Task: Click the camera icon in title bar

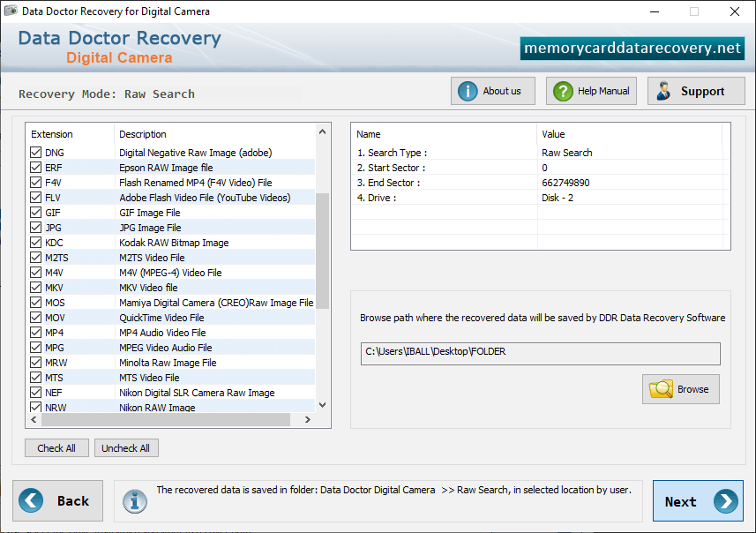Action: click(x=11, y=11)
